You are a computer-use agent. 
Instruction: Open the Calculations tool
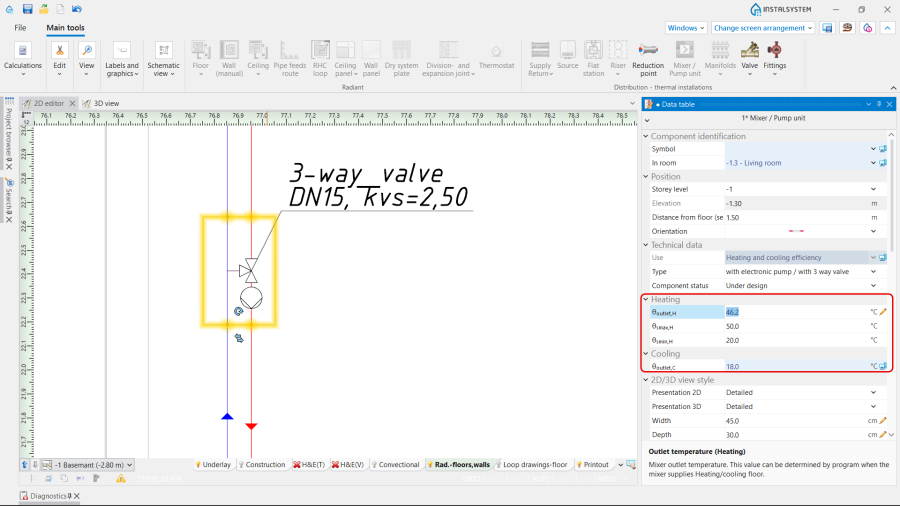click(x=22, y=59)
